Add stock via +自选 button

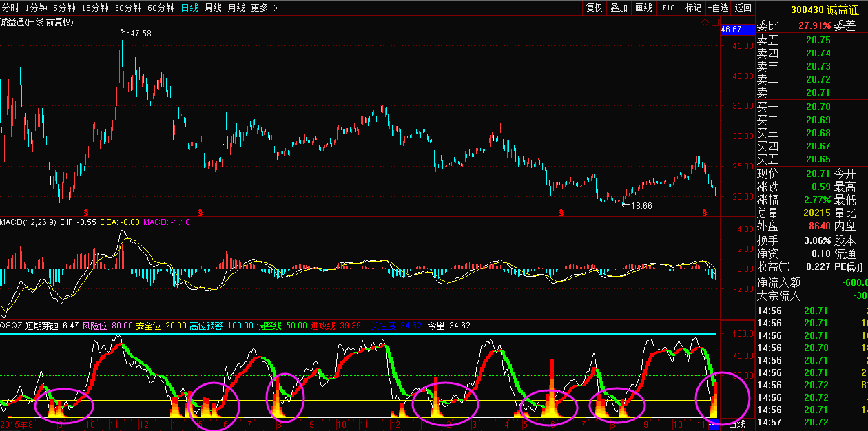(x=718, y=8)
